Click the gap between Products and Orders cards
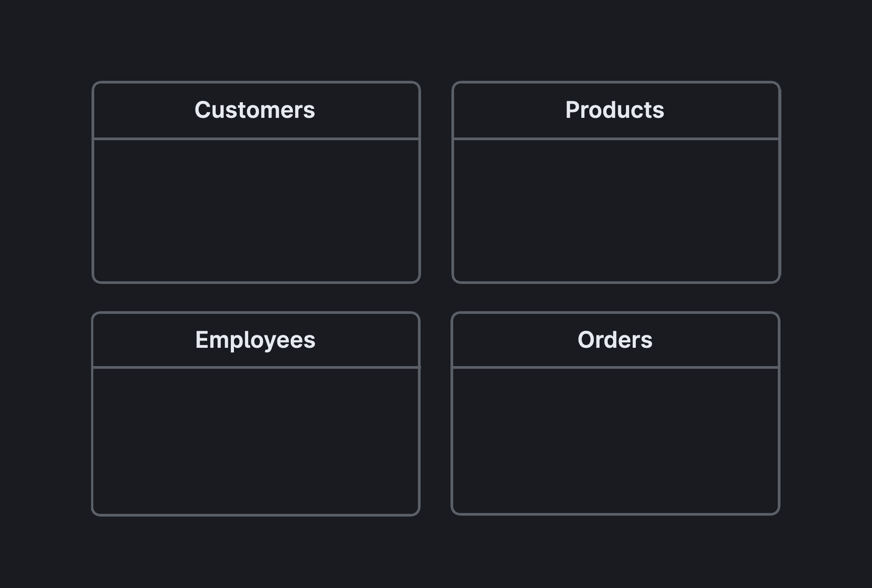Image resolution: width=872 pixels, height=588 pixels. [x=616, y=297]
